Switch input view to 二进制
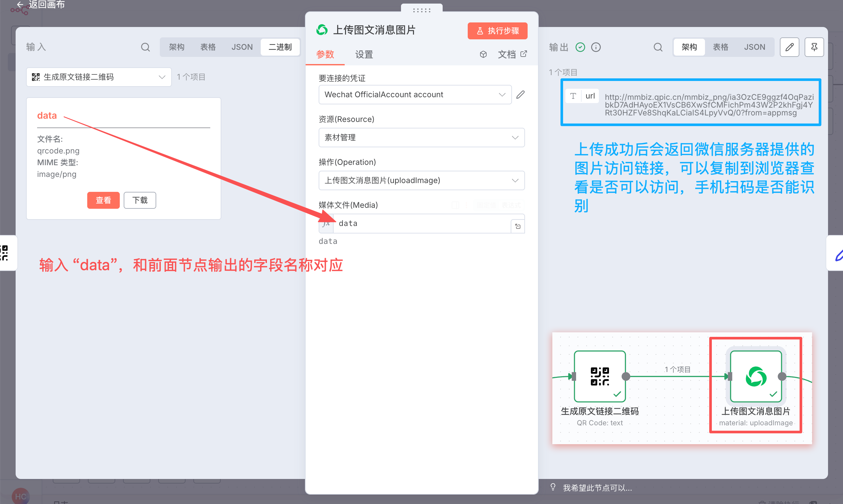 pos(280,47)
